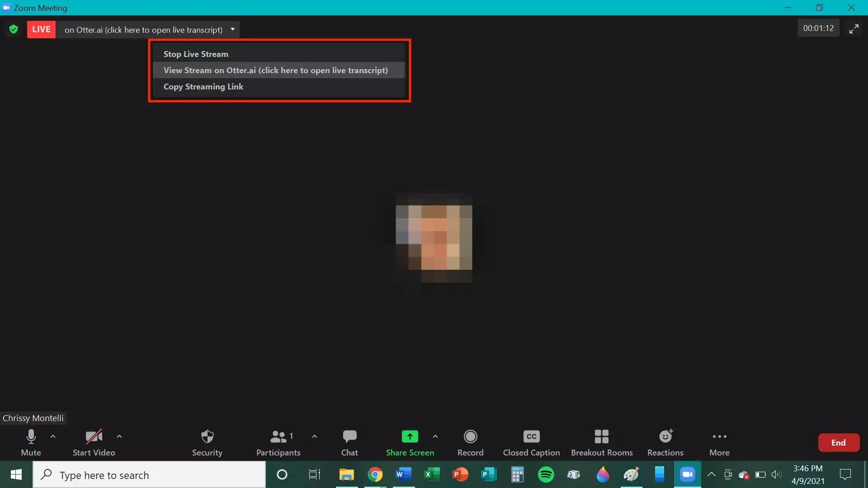
Task: Open File Explorer from the taskbar
Action: [x=347, y=474]
